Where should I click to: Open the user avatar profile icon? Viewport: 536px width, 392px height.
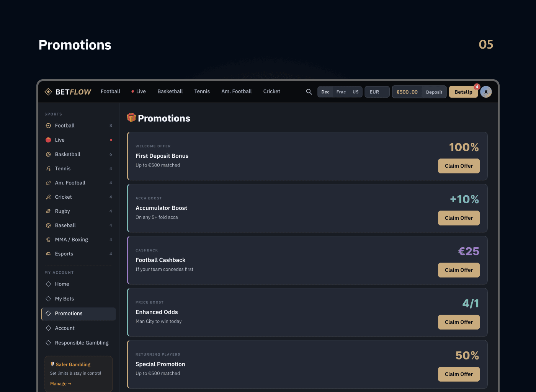tap(486, 92)
